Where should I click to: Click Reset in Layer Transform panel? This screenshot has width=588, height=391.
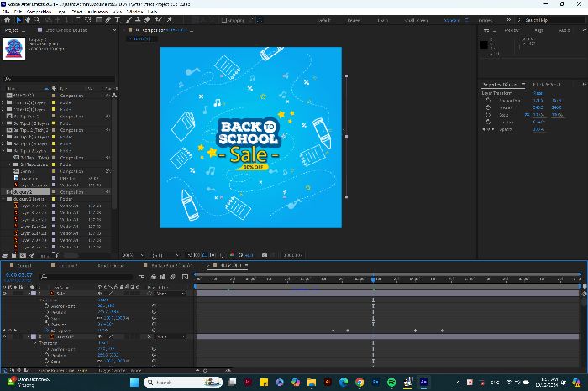click(x=538, y=93)
